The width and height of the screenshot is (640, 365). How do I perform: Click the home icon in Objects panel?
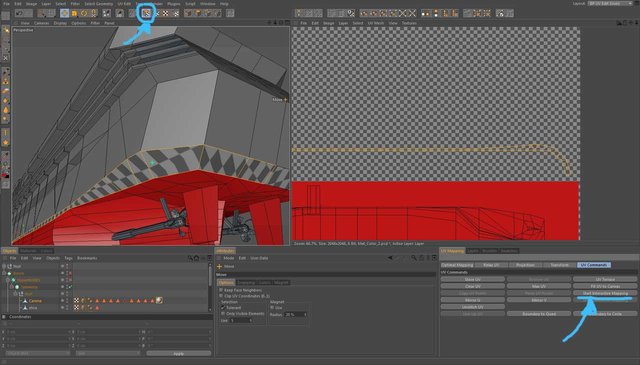click(196, 258)
